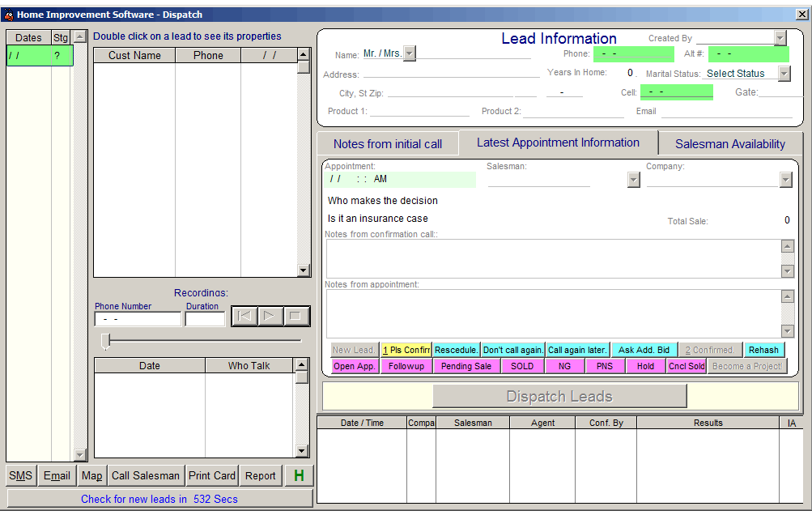Switch to Notes from initial call tab
The image size is (812, 515).
[387, 144]
